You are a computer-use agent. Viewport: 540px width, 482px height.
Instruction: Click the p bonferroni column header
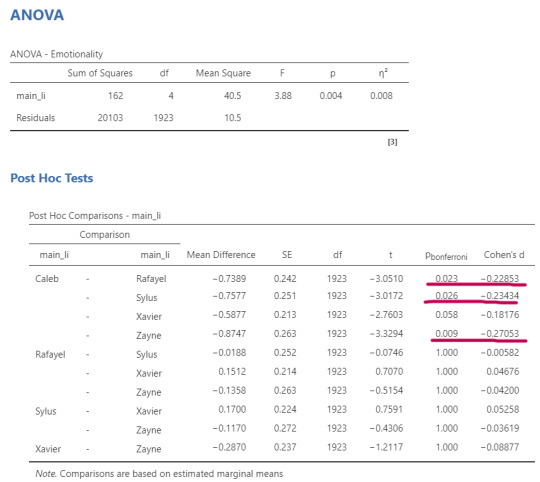click(446, 256)
